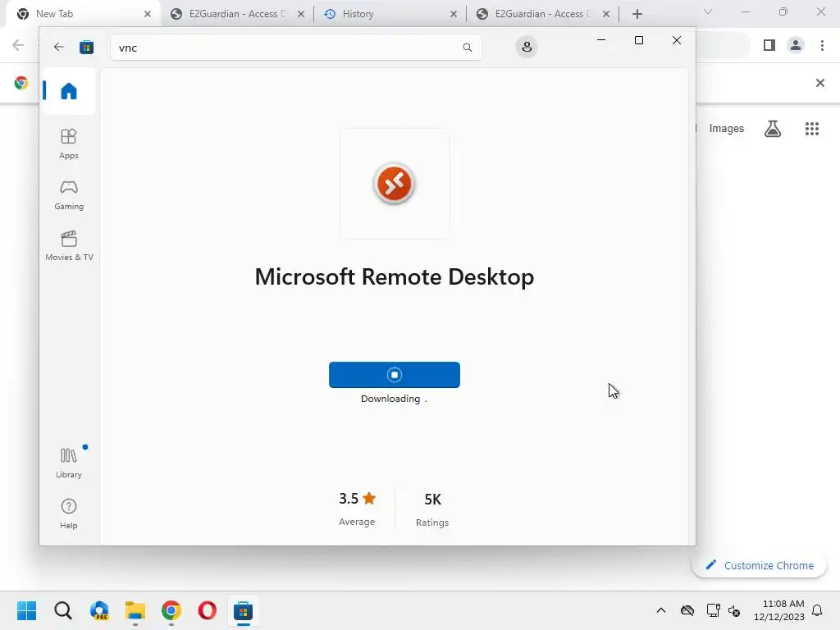Close the New Tab tab in Chrome

pos(148,14)
